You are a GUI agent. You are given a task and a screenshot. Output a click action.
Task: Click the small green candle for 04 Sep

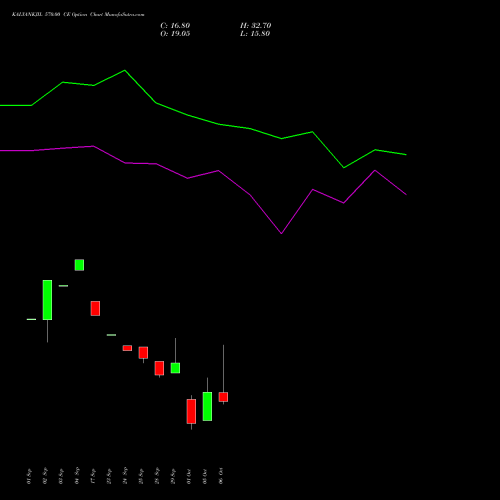tap(79, 265)
